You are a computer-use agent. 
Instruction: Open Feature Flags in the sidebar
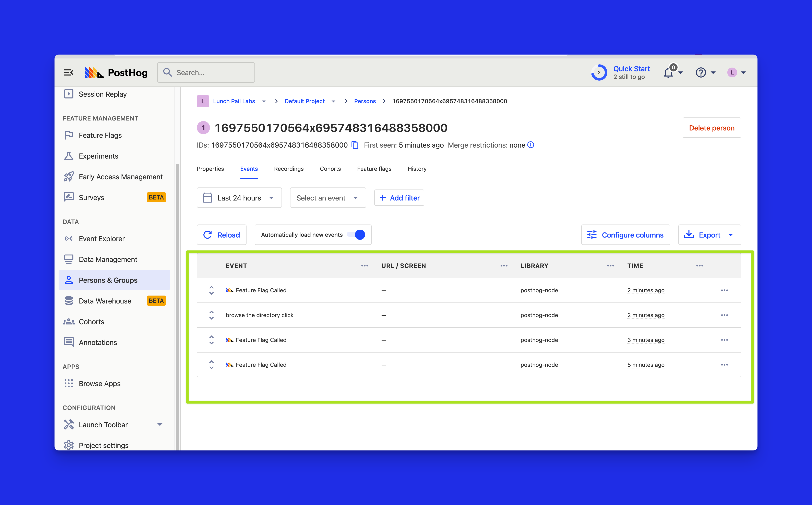coord(100,135)
